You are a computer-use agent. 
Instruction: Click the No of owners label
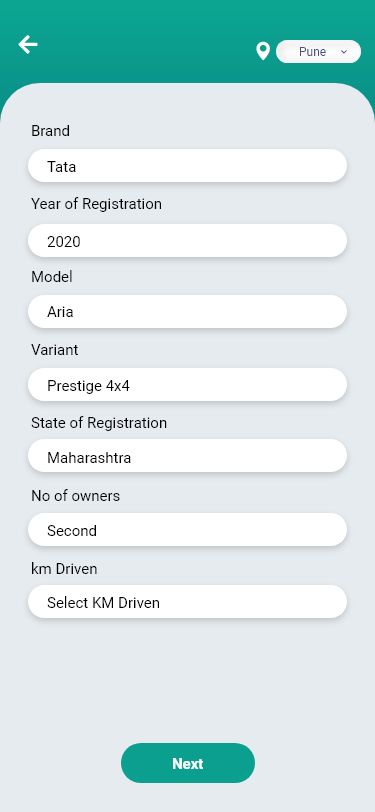tap(76, 496)
